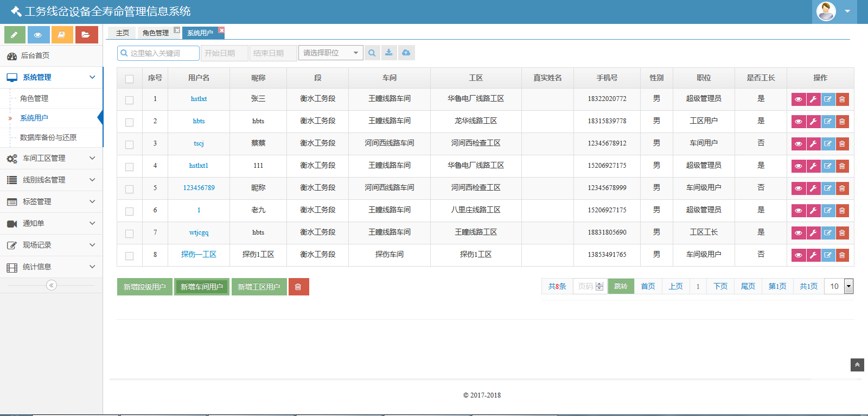Open 数据库备份与还原 in the sidebar

click(48, 137)
